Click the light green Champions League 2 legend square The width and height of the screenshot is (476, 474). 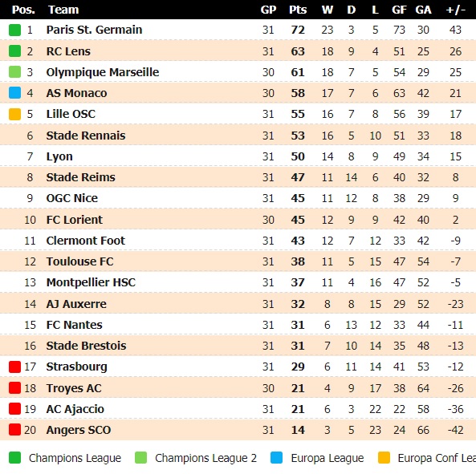tap(140, 458)
